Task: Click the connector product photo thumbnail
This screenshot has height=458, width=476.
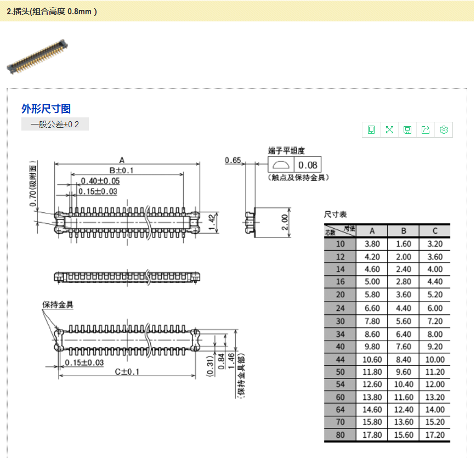Action: (x=37, y=57)
